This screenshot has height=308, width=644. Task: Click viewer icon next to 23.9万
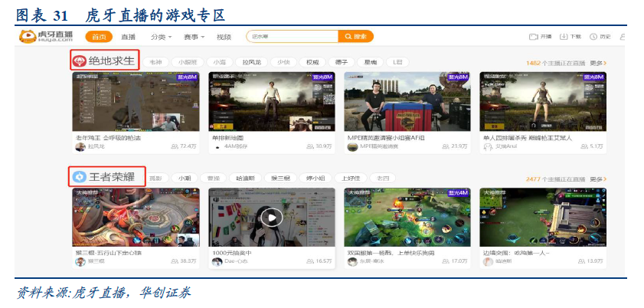[446, 146]
